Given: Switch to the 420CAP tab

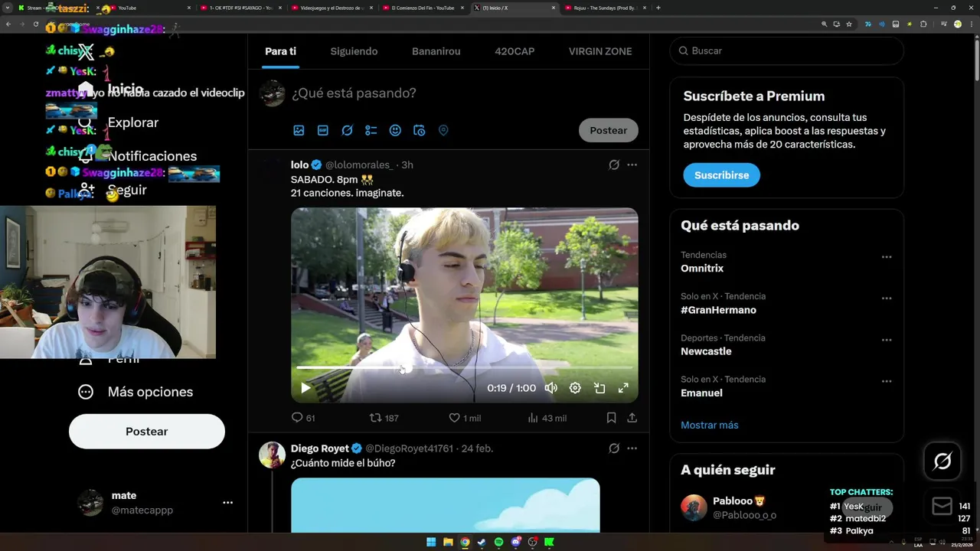Looking at the screenshot, I should (514, 51).
